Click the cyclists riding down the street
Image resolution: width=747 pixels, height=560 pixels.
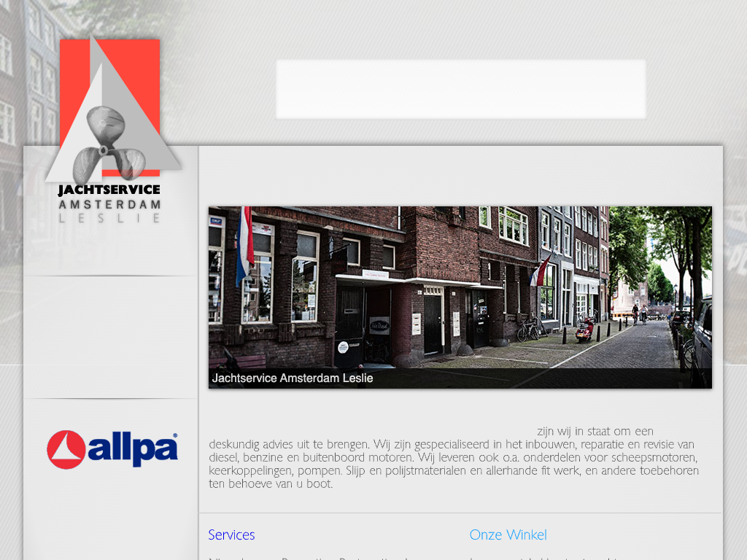(x=639, y=314)
